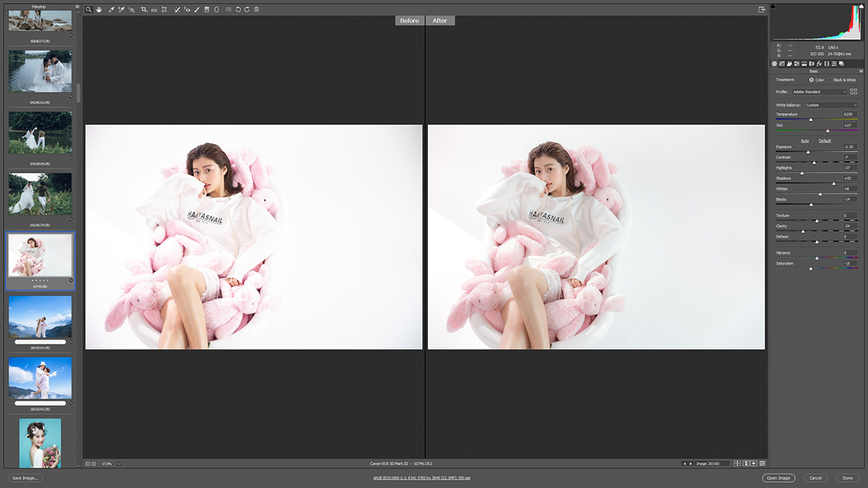
Task: Click the filmstrip vertical scrollbar
Action: (78, 93)
